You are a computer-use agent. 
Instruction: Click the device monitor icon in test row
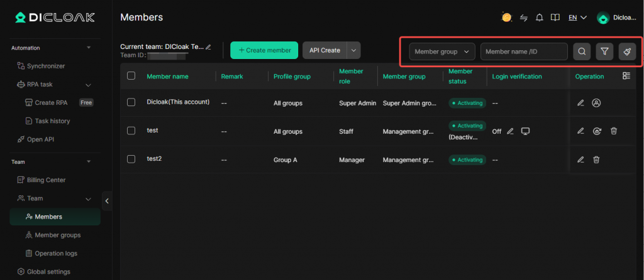tap(525, 131)
